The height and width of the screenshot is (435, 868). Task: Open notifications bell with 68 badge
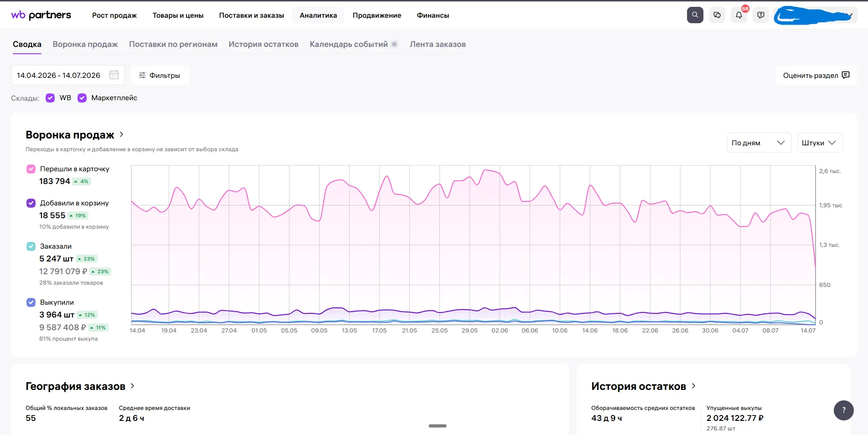pos(739,15)
